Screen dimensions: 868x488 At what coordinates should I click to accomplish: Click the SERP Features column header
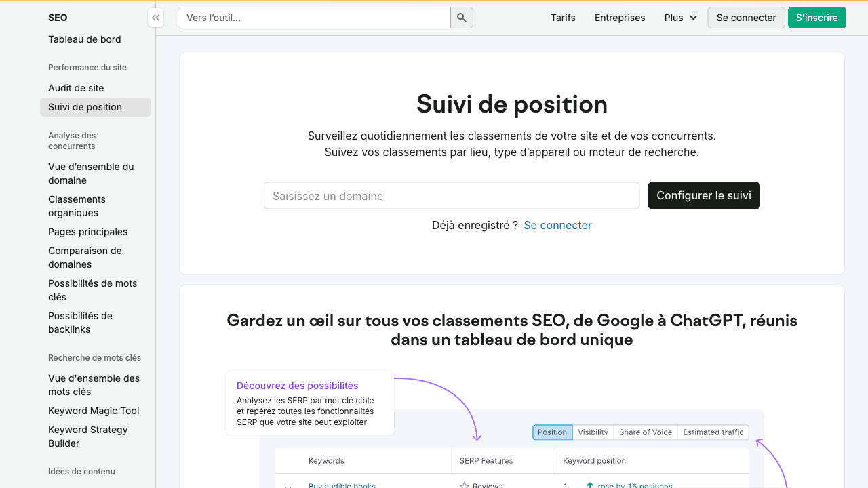pos(486,461)
